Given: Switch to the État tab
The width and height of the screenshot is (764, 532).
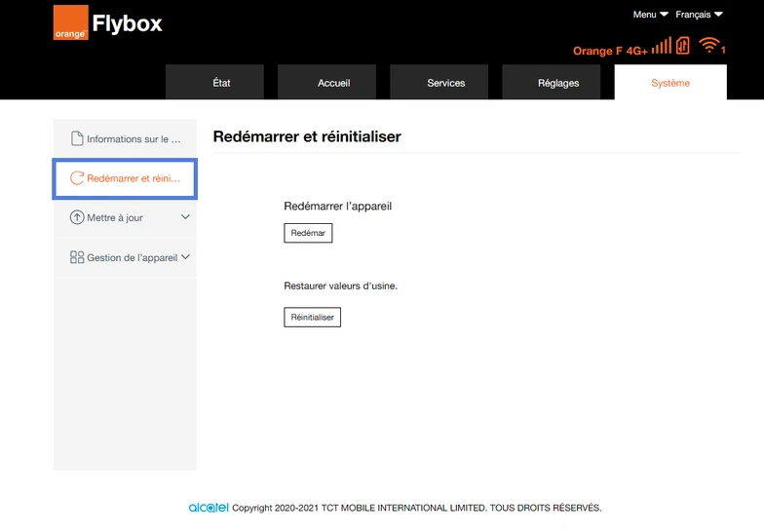Looking at the screenshot, I should 214,82.
